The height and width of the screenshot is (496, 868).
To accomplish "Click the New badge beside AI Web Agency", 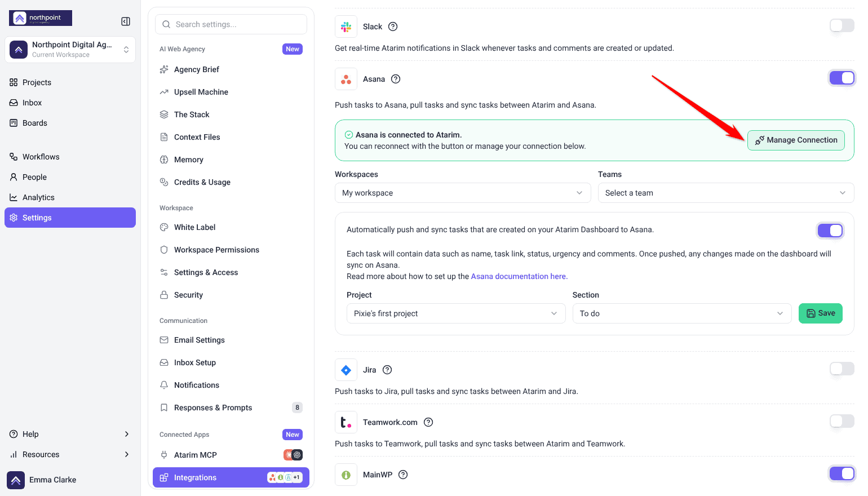I will click(293, 49).
